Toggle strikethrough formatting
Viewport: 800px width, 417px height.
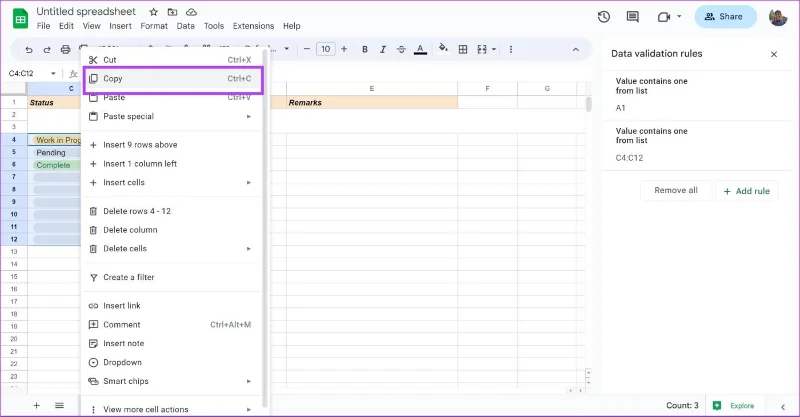tap(402, 50)
